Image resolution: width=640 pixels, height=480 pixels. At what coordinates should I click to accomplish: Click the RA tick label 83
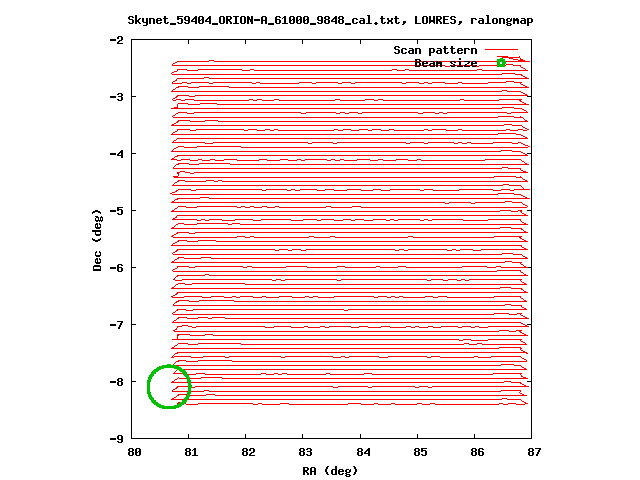(x=305, y=452)
